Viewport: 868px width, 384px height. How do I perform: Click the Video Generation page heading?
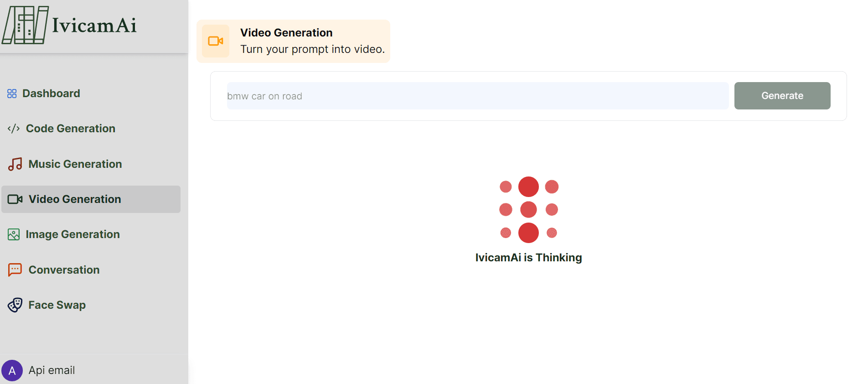(286, 33)
